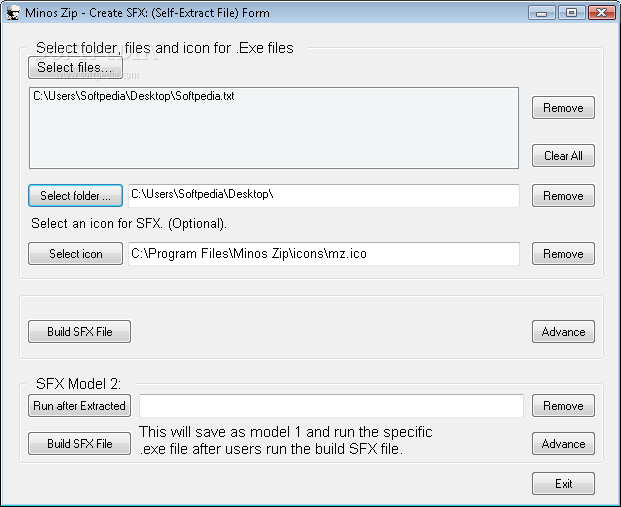The height and width of the screenshot is (507, 621).
Task: Open Advance options under SFX Model 2
Action: point(563,444)
